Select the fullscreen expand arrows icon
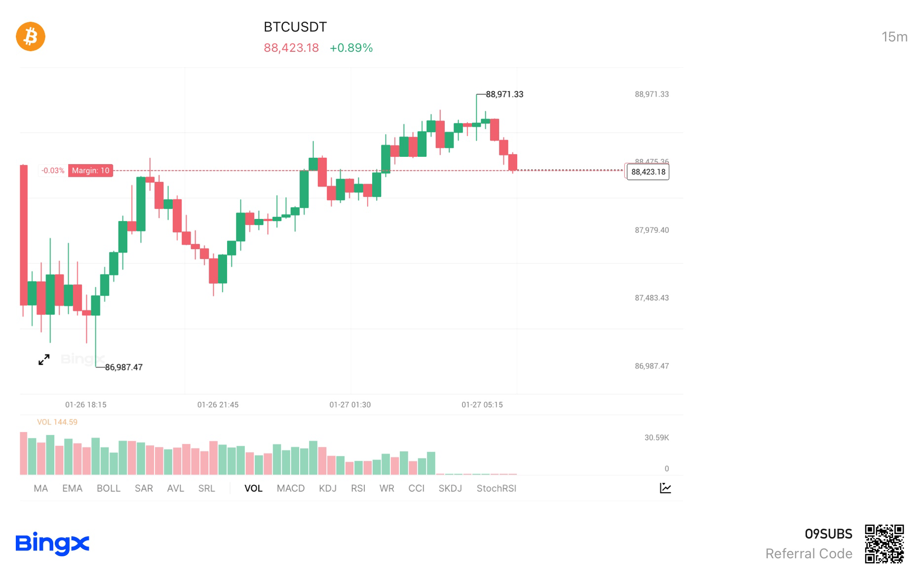The height and width of the screenshot is (580, 924). (x=43, y=360)
